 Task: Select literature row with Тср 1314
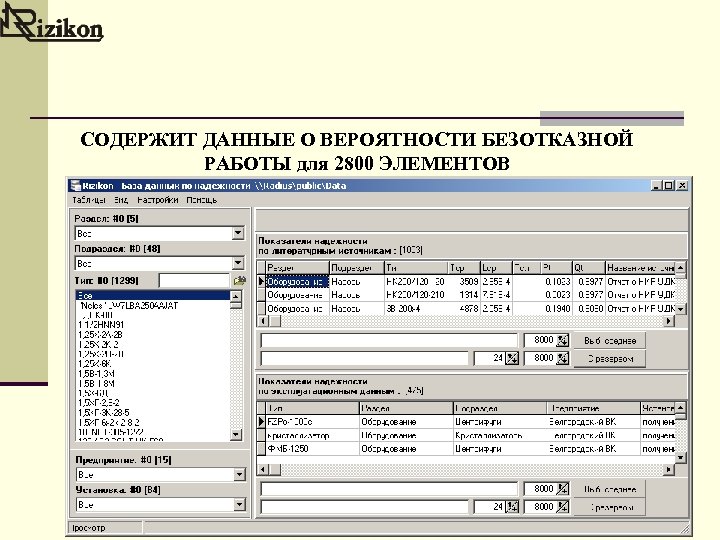coord(466,295)
